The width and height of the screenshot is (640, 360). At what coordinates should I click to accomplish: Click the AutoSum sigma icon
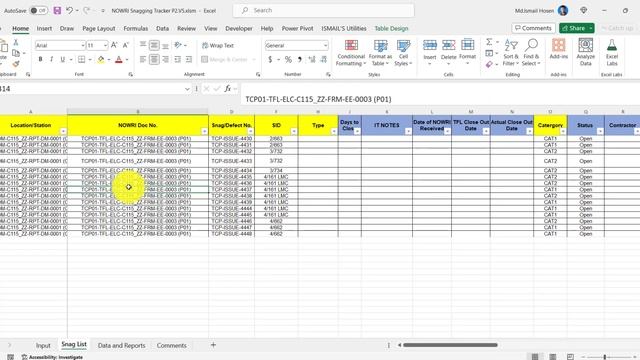(489, 42)
